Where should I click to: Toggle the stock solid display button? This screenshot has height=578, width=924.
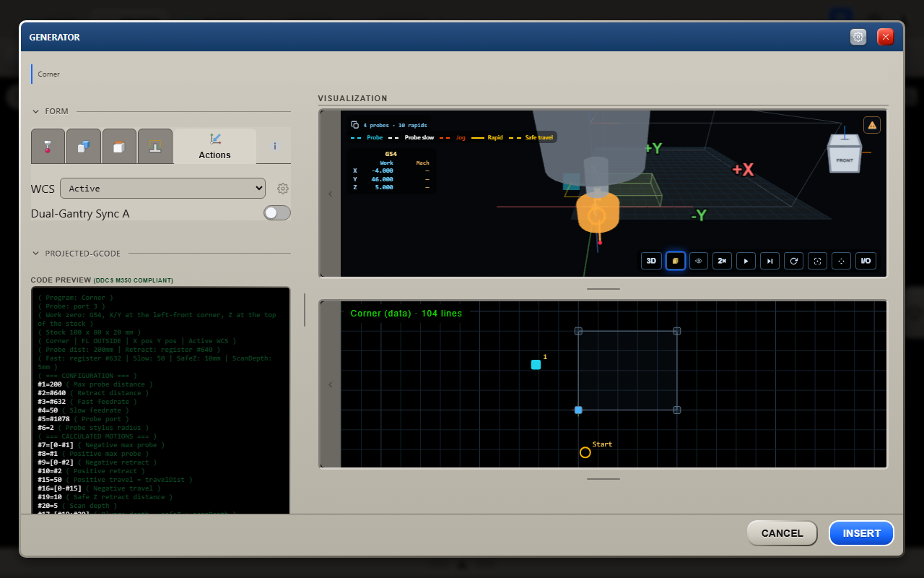click(675, 261)
